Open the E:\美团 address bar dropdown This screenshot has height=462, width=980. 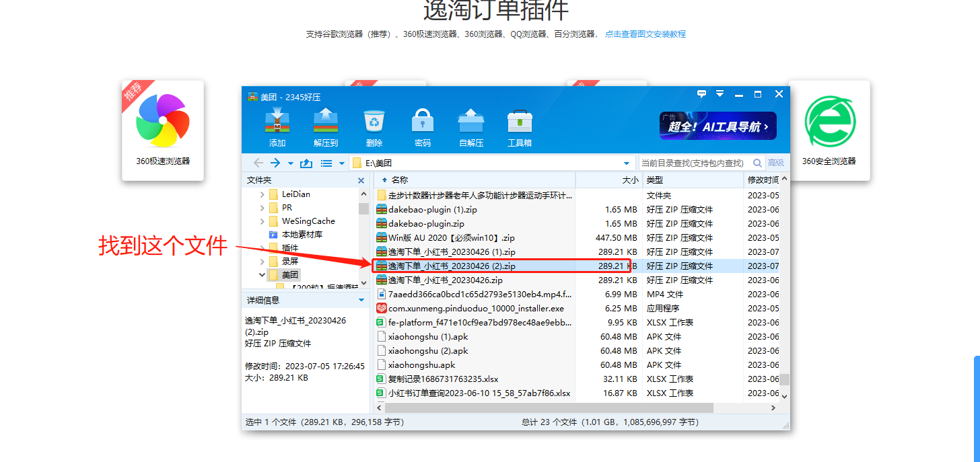(x=627, y=163)
